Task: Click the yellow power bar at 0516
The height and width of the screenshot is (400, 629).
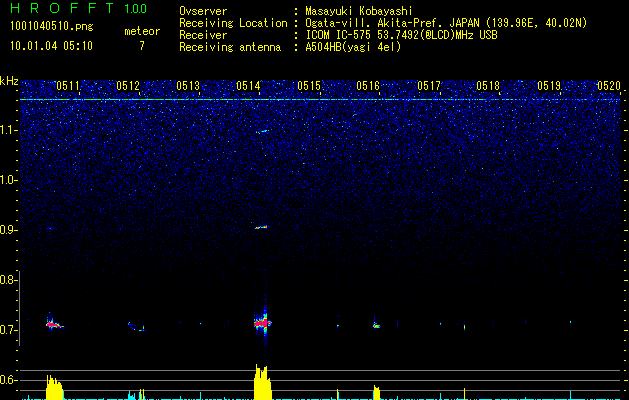Action: (x=376, y=392)
